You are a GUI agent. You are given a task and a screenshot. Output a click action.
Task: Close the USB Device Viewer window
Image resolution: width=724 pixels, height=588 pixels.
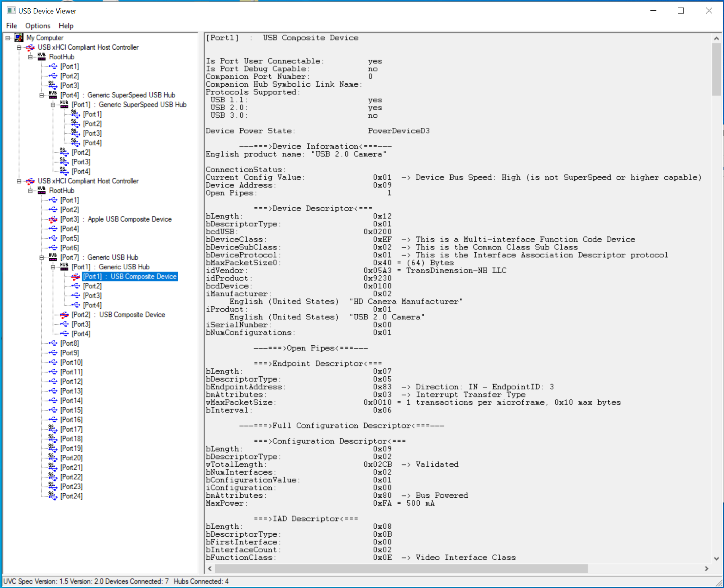click(x=708, y=11)
